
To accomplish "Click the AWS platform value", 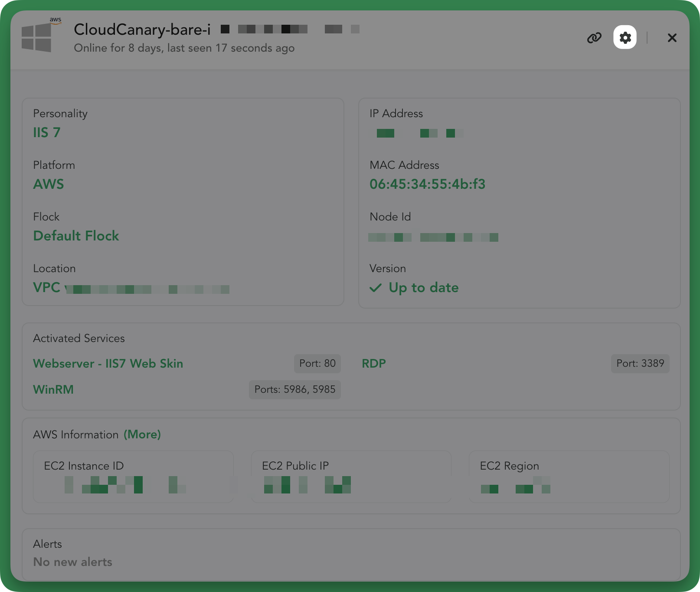I will (x=49, y=184).
